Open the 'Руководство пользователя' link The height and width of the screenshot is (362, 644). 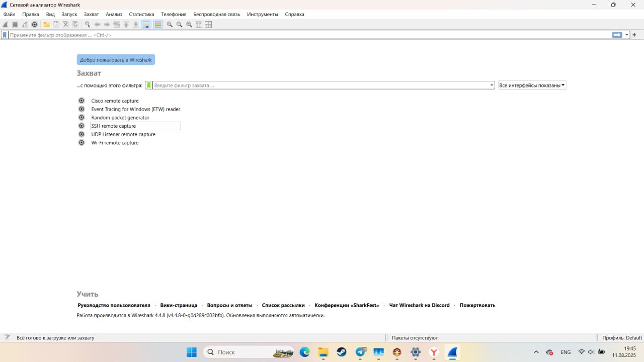pos(114,305)
